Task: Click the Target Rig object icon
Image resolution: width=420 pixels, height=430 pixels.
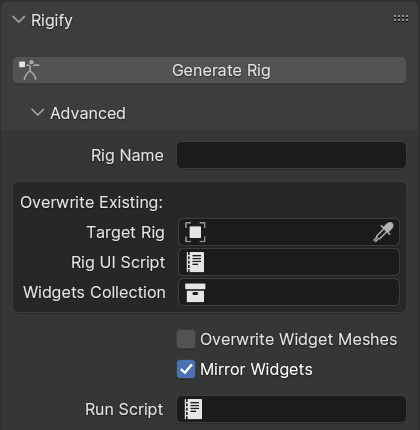Action: (x=195, y=232)
